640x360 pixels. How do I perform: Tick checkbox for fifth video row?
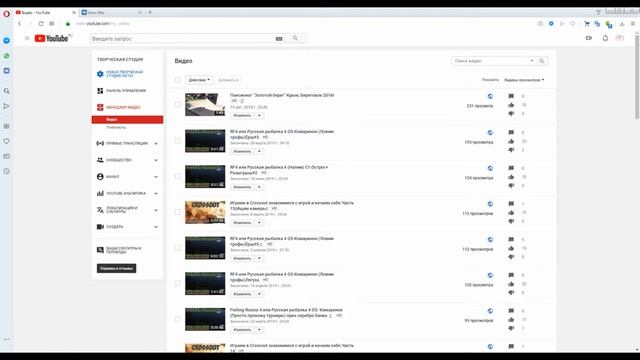point(178,248)
